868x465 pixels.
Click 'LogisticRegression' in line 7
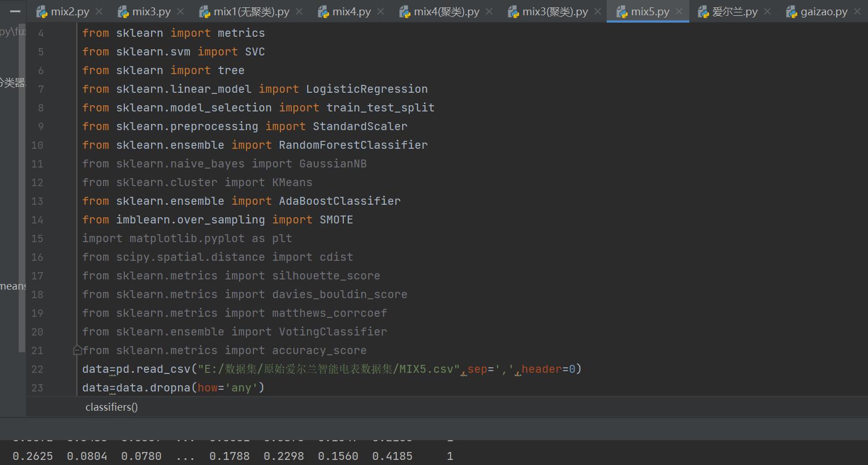(367, 89)
